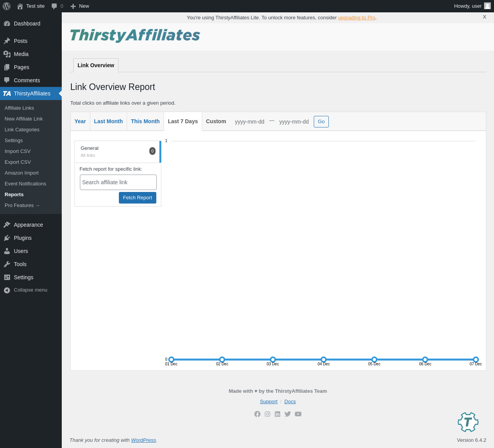Open the Instagram social icon

coord(267,414)
